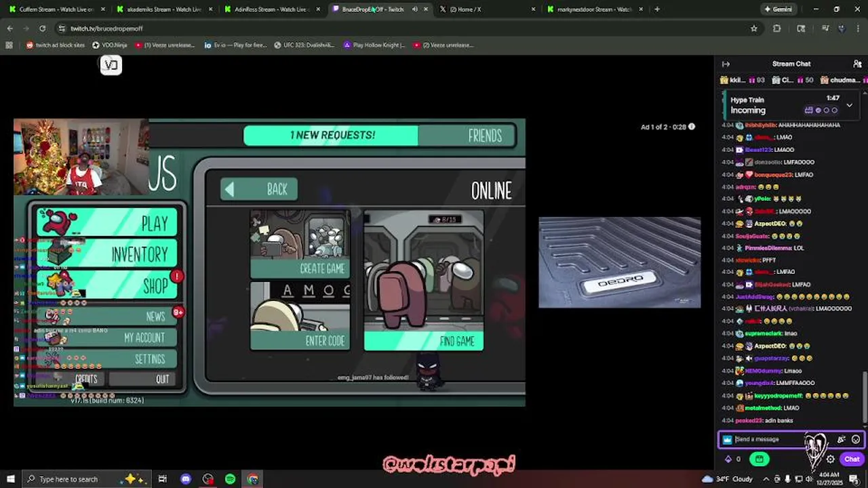Reload the page in Chrome
The width and height of the screenshot is (868, 488).
point(42,28)
